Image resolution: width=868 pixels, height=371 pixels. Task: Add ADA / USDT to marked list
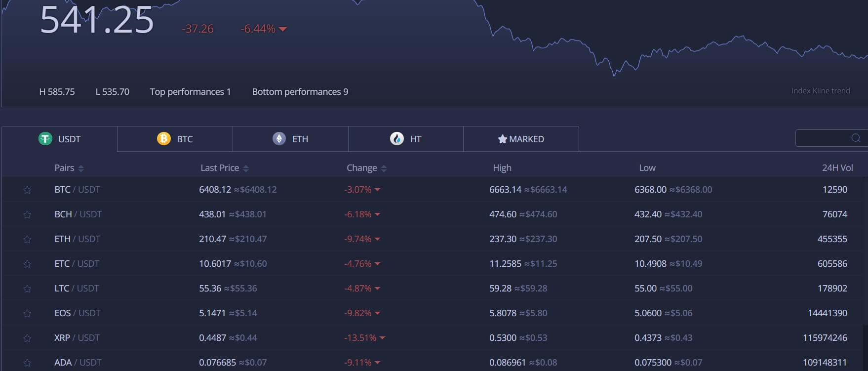27,363
